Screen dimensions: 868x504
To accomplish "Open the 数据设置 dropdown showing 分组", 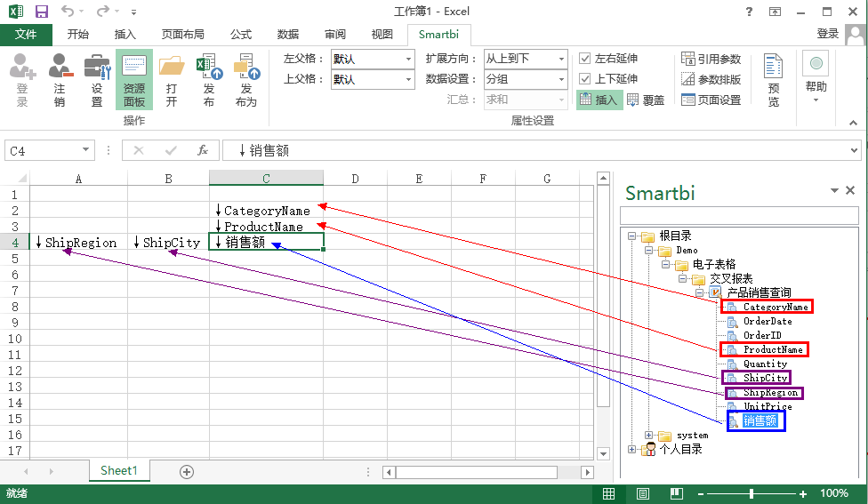I will [561, 79].
